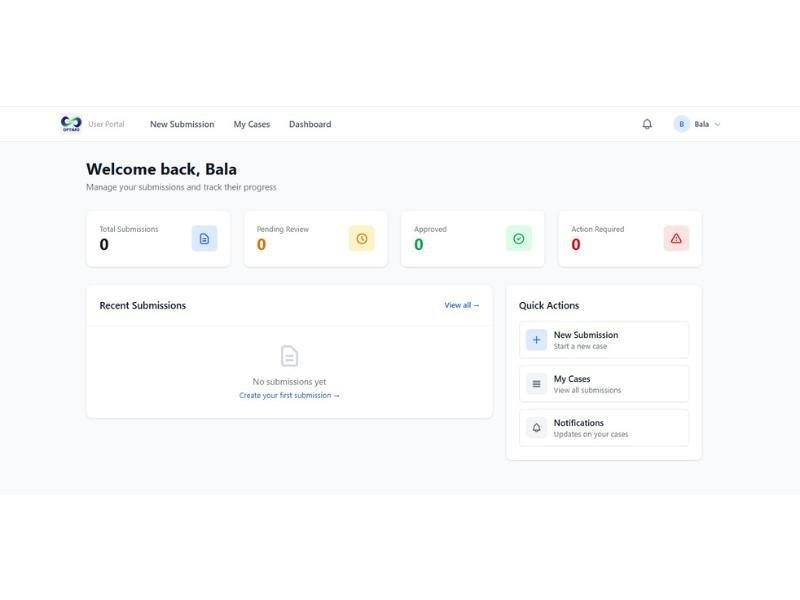Click the red warning icon on Action Required
This screenshot has height=600, width=800.
tap(676, 239)
